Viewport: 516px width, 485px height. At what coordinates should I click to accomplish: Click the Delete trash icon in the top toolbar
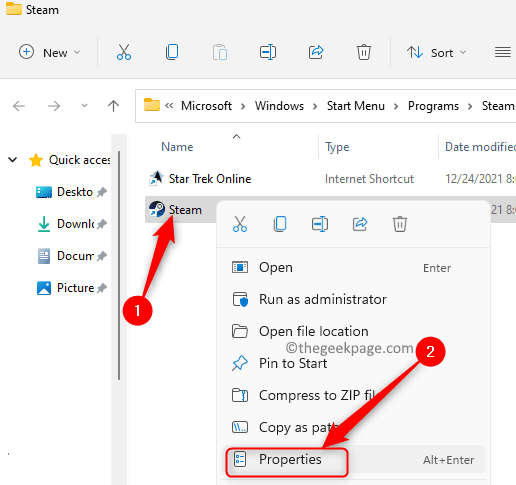[364, 52]
